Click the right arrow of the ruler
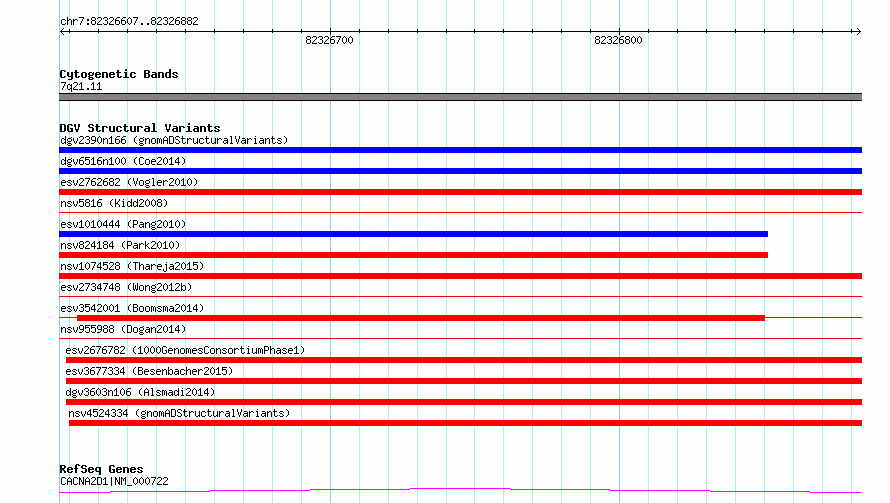This screenshot has height=503, width=890. (x=858, y=32)
